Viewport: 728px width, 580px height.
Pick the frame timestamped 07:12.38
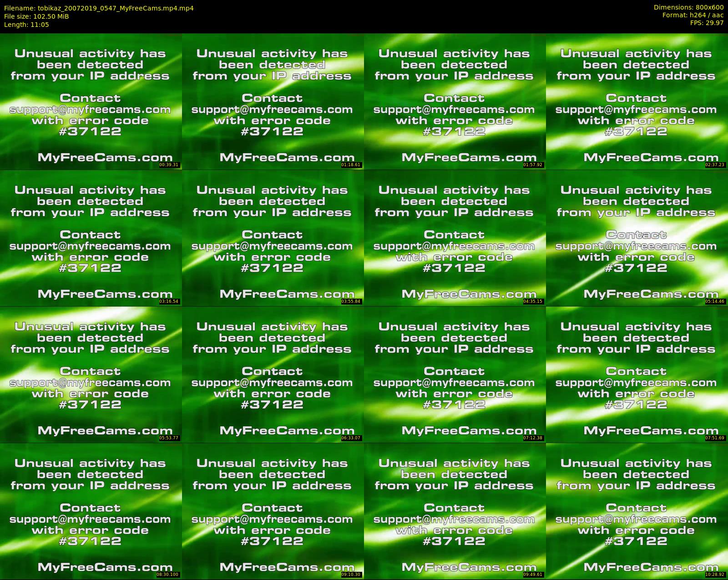pyautogui.click(x=455, y=374)
